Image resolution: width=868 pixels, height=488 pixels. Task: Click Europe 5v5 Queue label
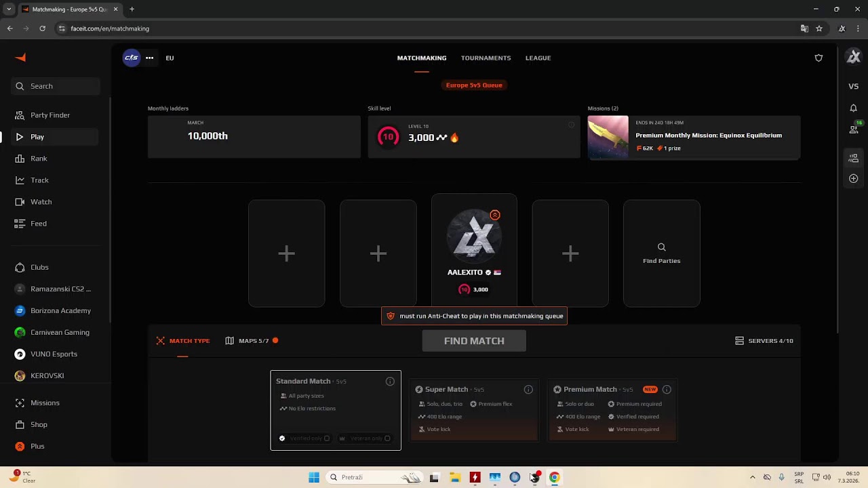(x=474, y=85)
